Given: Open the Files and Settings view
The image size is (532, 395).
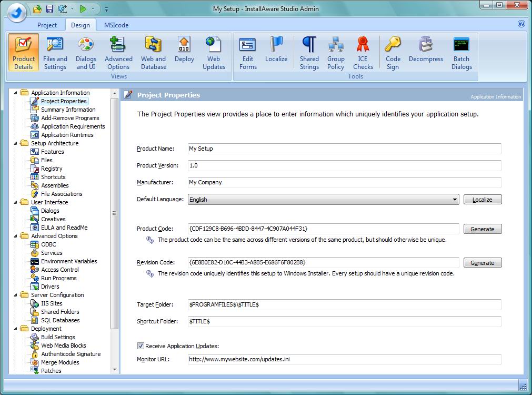Looking at the screenshot, I should pos(55,52).
